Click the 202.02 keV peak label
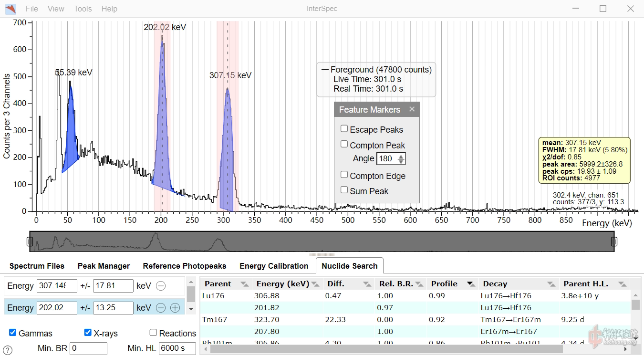 [165, 27]
